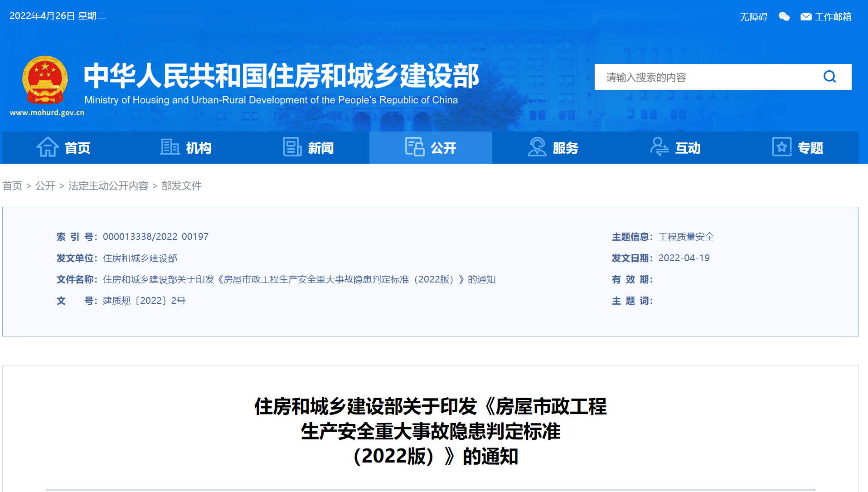Select the 公开 navigation tab
Image resolution: width=868 pixels, height=492 pixels.
431,147
